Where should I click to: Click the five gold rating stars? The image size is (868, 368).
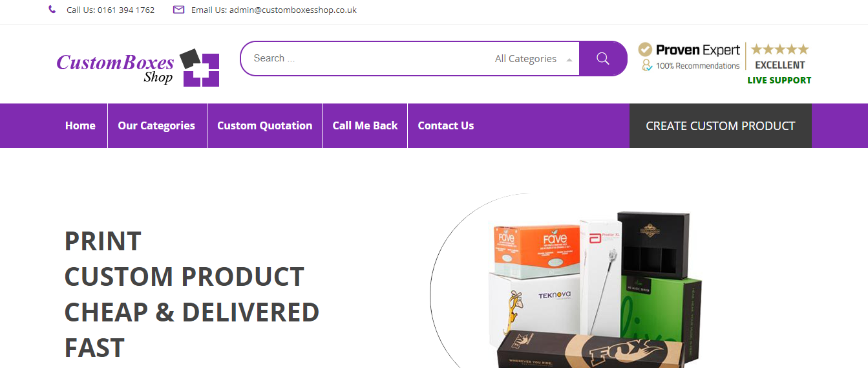click(x=779, y=49)
